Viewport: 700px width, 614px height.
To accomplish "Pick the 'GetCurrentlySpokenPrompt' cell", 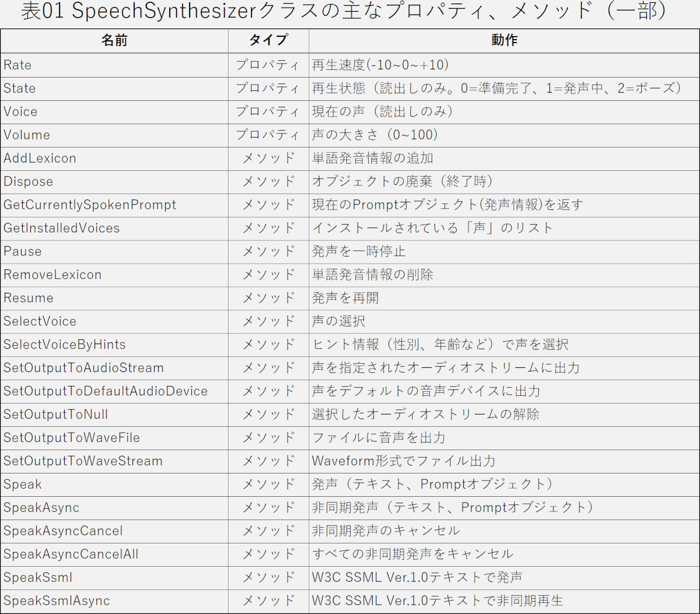I will pos(114,205).
